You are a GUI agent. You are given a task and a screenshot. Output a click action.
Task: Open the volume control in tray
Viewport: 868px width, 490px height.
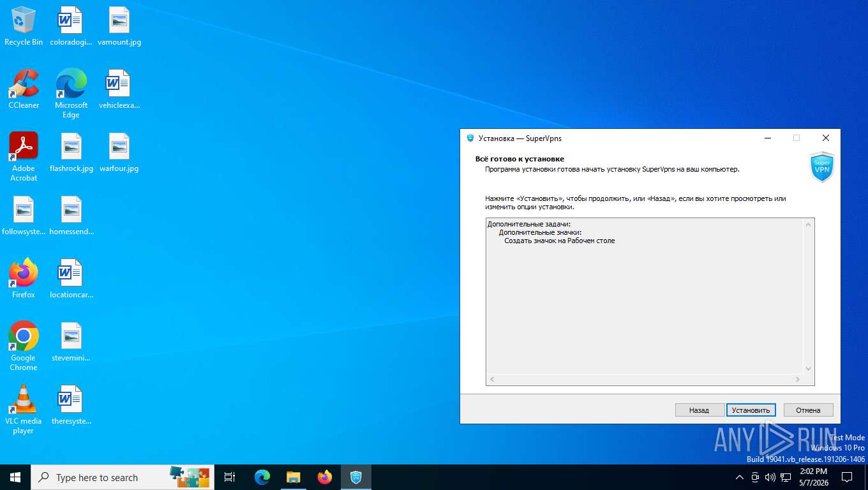tap(770, 477)
